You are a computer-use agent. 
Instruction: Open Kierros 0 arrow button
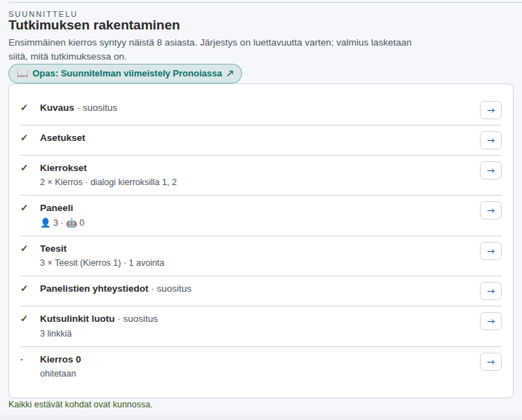coord(490,362)
